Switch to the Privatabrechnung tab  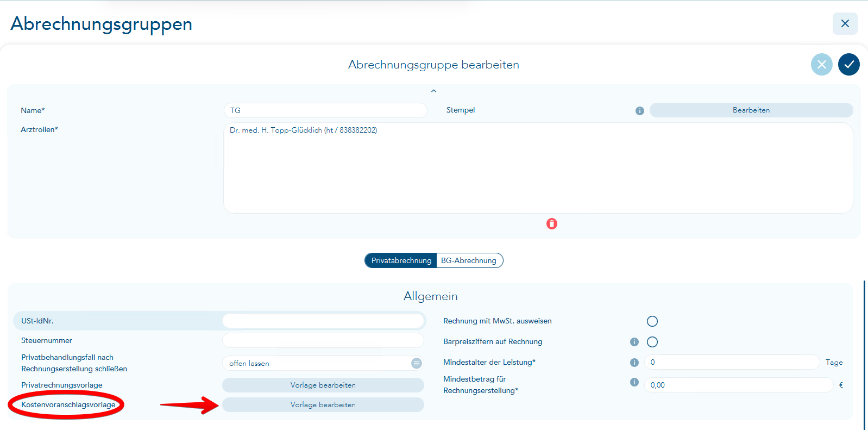401,261
